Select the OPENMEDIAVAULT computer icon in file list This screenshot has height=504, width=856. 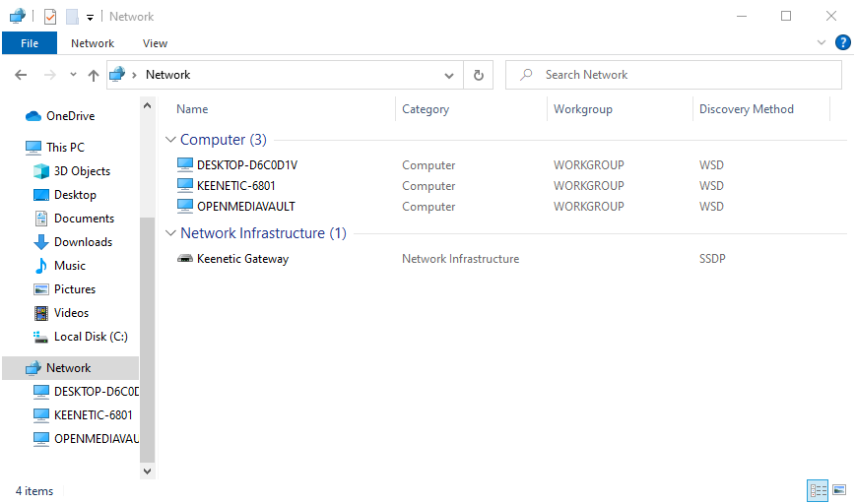[x=186, y=207]
